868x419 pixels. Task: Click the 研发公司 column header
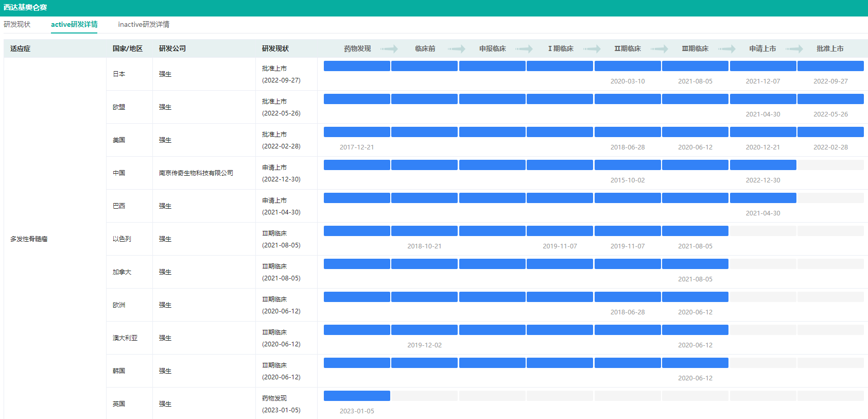click(172, 48)
